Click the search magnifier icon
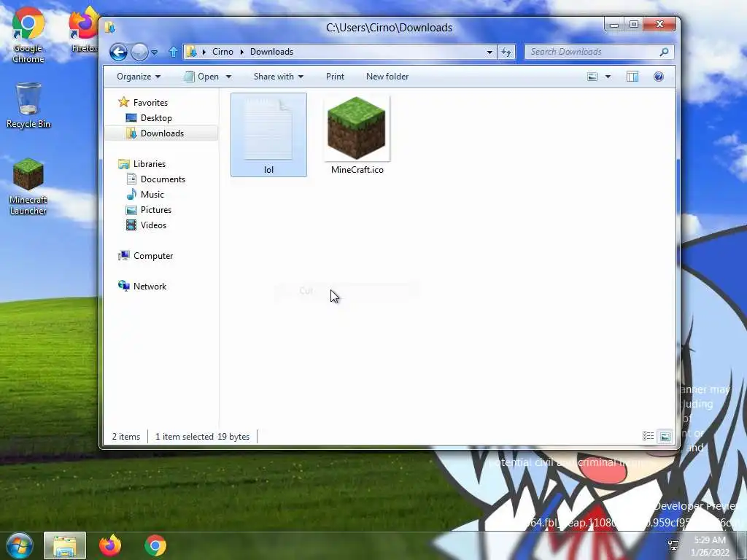This screenshot has width=747, height=560. (x=664, y=52)
